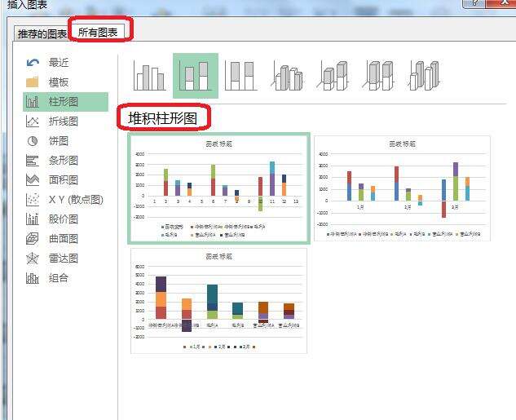Choose the stacked chart preview with month legend
Screen dimensions: 516x420
(x=218, y=301)
